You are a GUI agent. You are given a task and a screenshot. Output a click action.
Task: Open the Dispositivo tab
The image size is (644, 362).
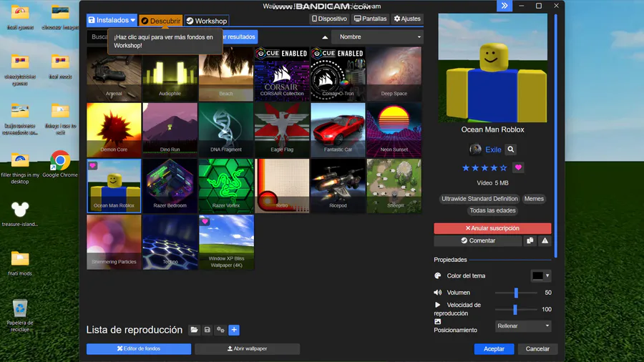(x=329, y=19)
